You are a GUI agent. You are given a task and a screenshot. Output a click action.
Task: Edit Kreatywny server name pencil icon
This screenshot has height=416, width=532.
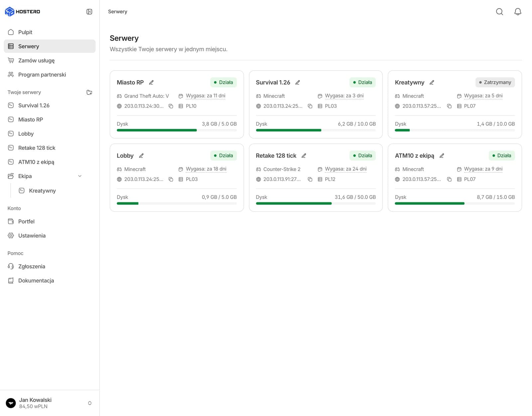(x=432, y=82)
